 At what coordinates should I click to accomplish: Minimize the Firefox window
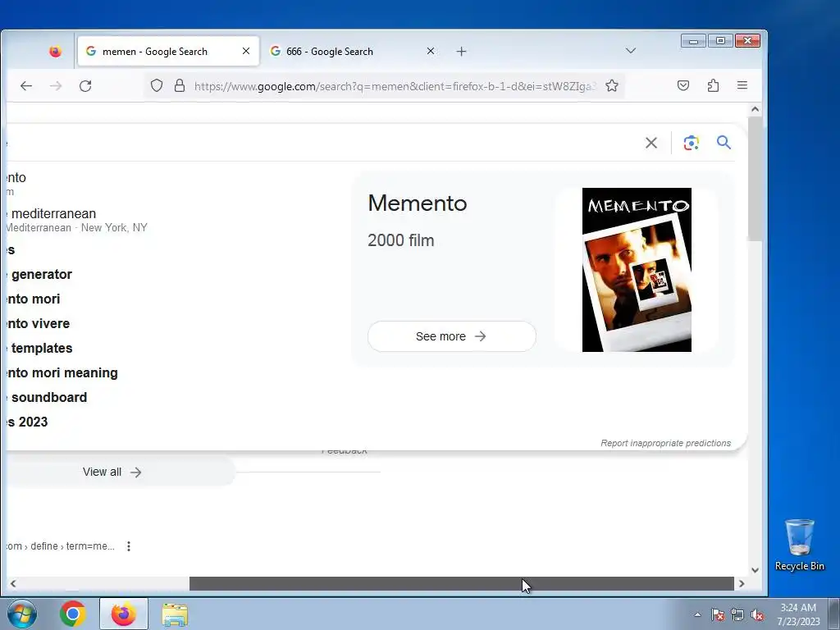[693, 41]
